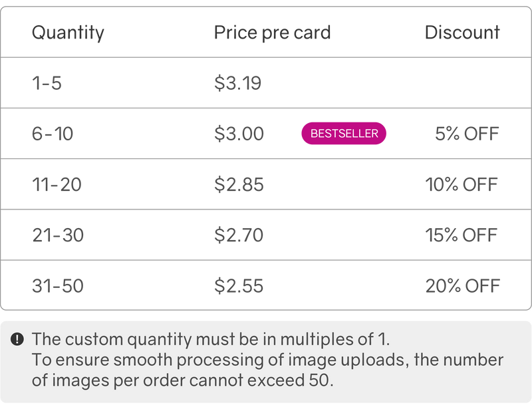Click the $3.00 price
The width and height of the screenshot is (532, 409).
(x=239, y=134)
